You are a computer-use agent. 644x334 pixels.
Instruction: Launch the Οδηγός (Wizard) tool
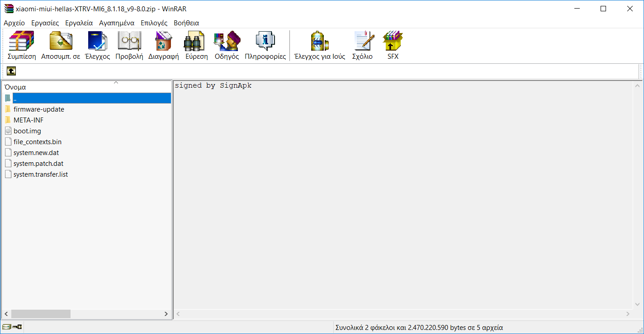coord(227,41)
